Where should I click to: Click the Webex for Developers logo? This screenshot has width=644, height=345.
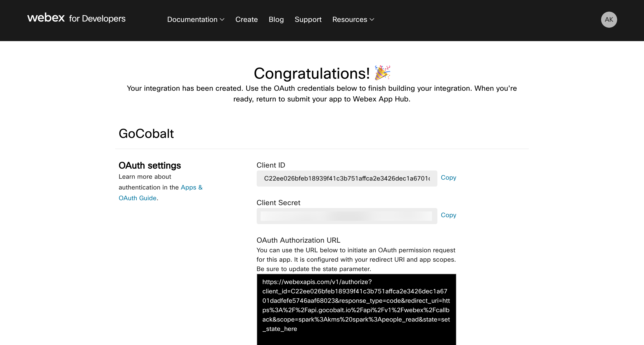[76, 18]
